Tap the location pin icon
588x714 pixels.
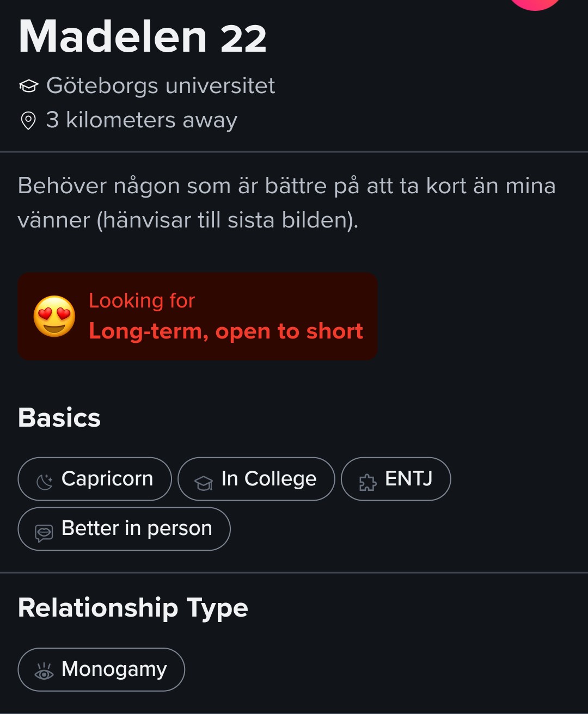click(x=28, y=120)
